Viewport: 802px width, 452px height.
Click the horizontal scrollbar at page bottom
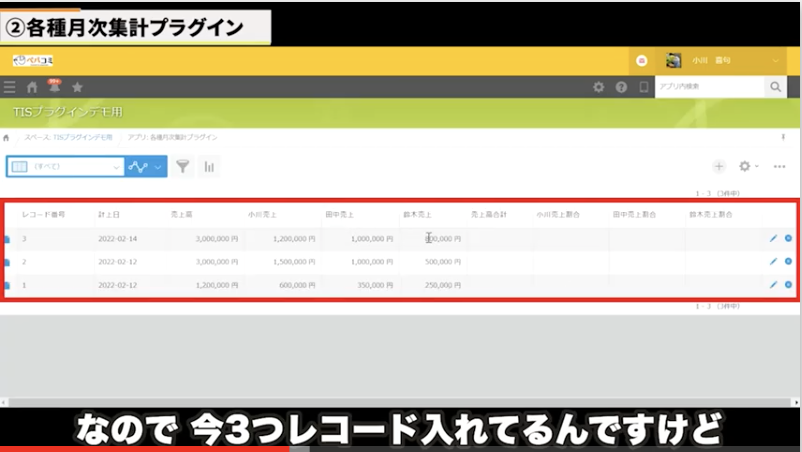point(400,402)
